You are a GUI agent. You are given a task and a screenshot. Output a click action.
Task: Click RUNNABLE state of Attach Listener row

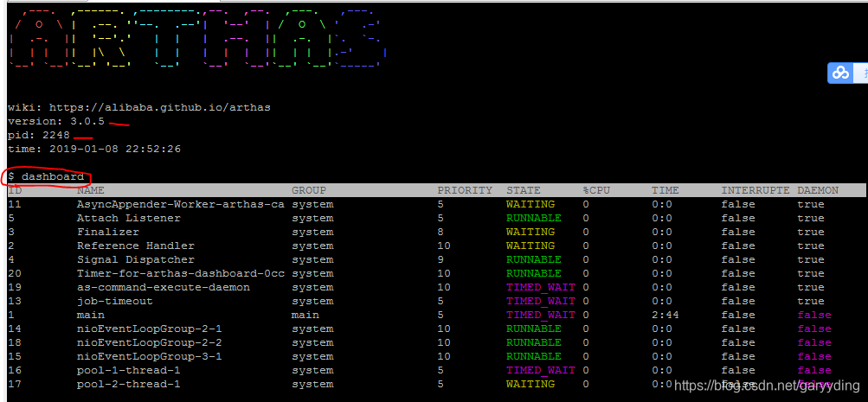(534, 219)
